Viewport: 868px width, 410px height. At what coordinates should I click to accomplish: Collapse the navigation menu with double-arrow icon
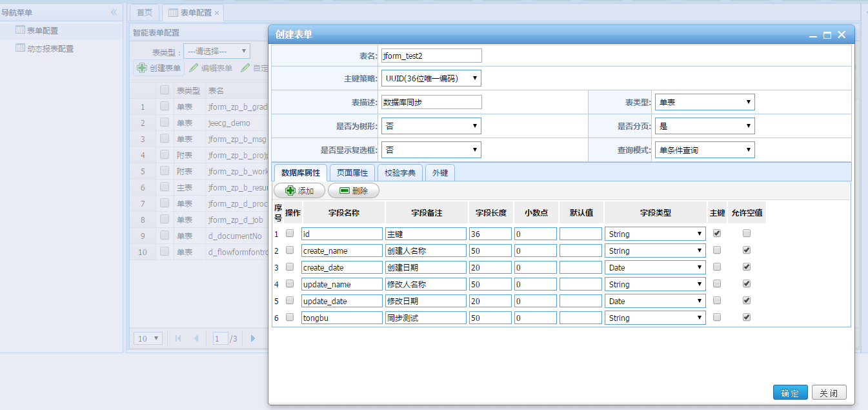pos(114,12)
